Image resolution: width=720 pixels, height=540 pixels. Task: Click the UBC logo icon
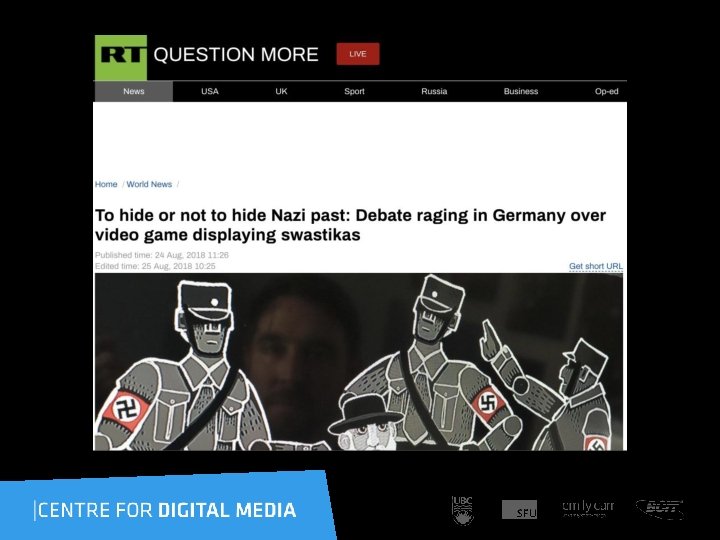[462, 510]
